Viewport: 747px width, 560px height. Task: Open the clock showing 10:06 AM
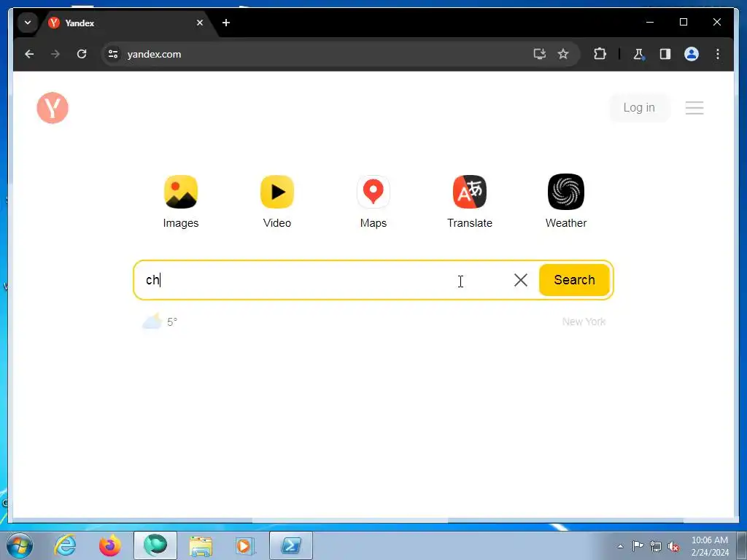click(709, 546)
